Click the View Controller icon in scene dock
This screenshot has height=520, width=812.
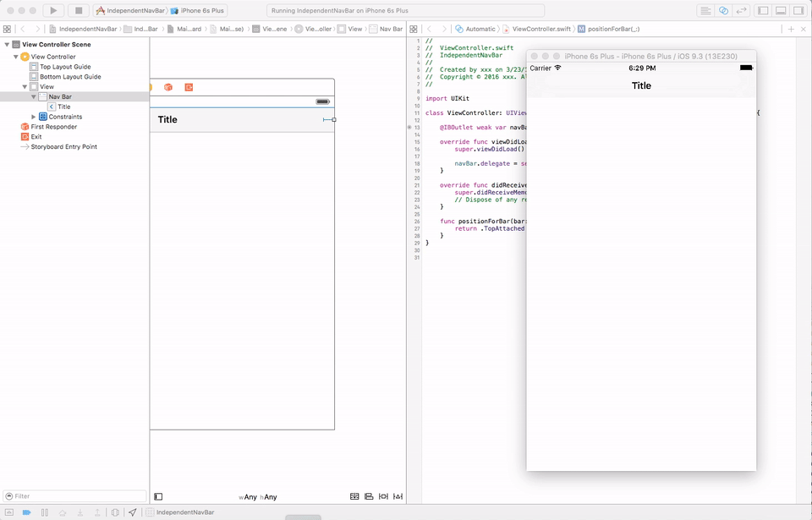(x=151, y=87)
